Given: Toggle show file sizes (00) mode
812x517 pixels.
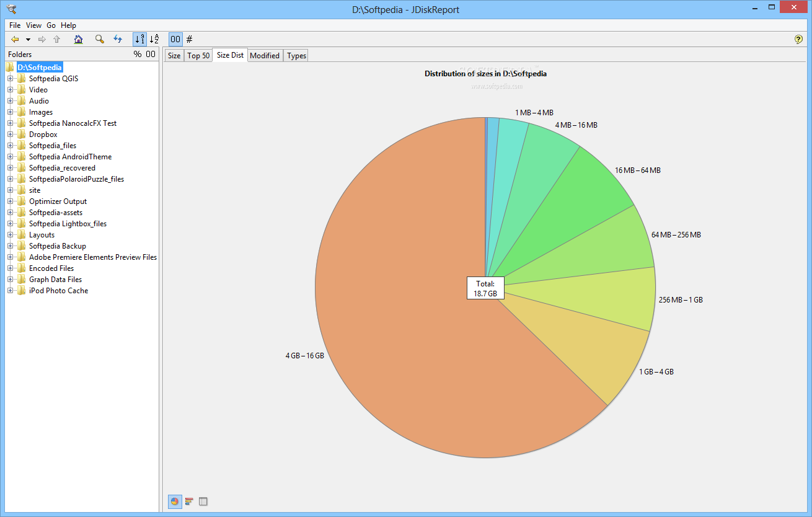Looking at the screenshot, I should point(175,39).
